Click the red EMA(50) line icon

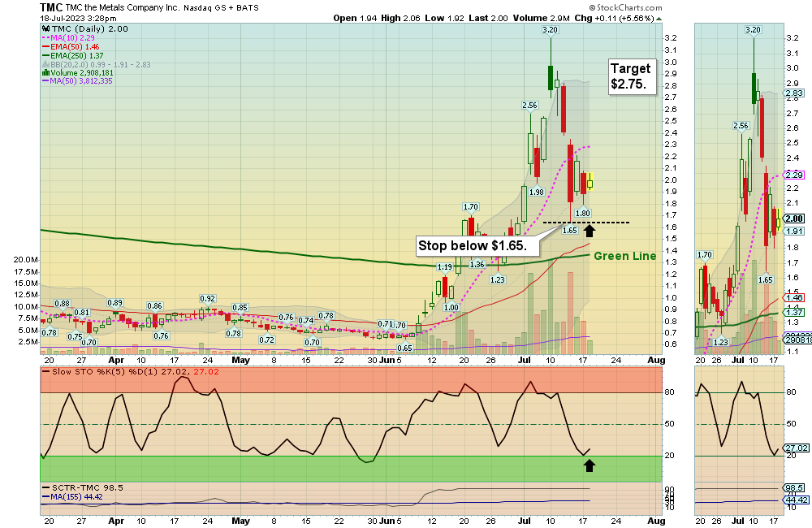coord(45,47)
